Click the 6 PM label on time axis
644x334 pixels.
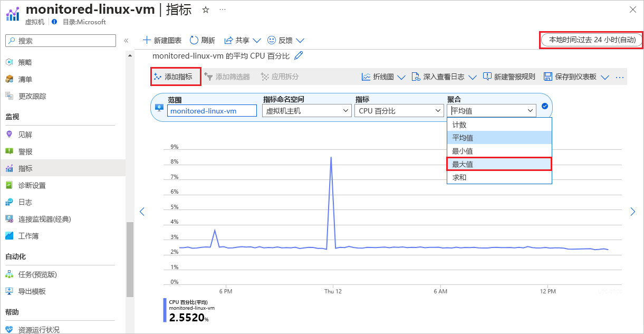click(225, 291)
